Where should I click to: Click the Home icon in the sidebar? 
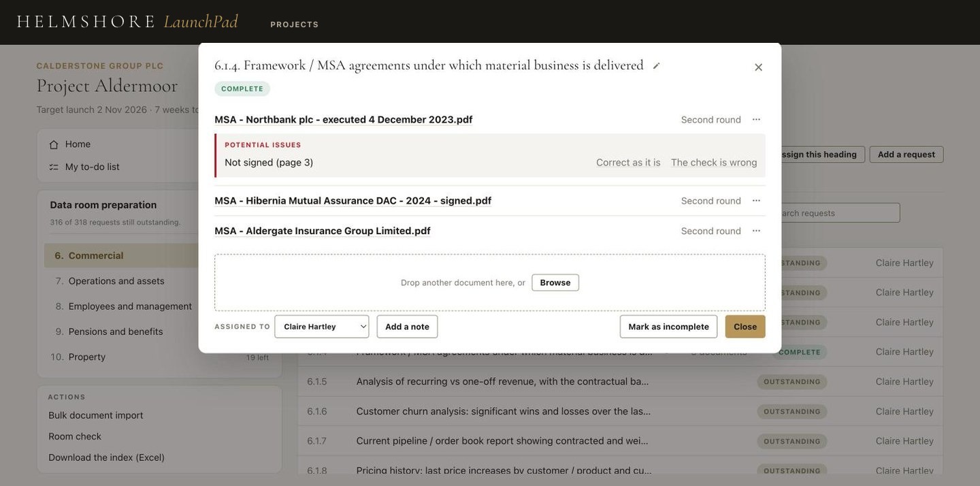click(54, 144)
